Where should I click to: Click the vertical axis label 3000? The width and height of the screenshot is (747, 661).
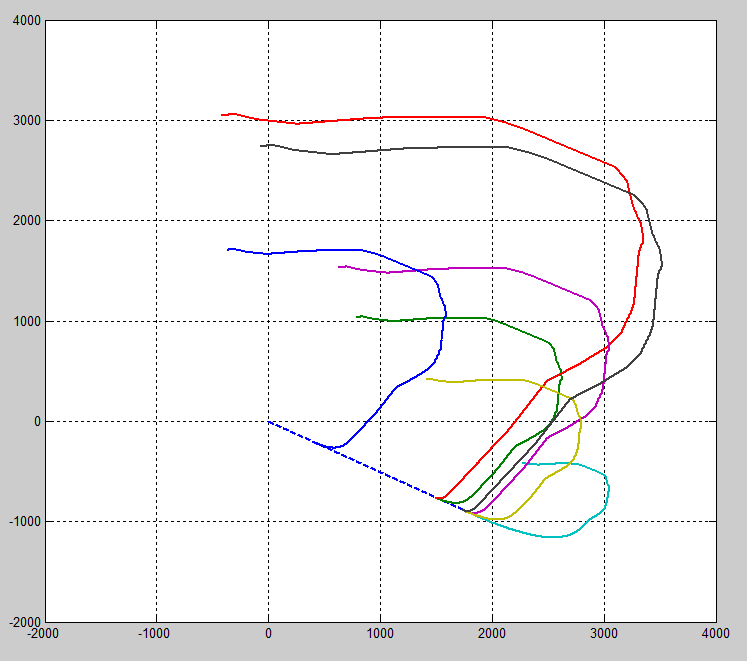(27, 121)
